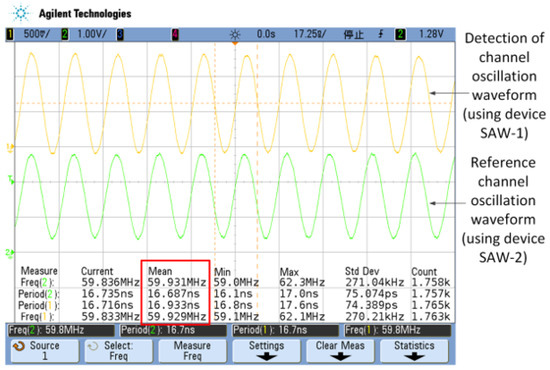Click the Max 17.6ns value

click(x=299, y=305)
